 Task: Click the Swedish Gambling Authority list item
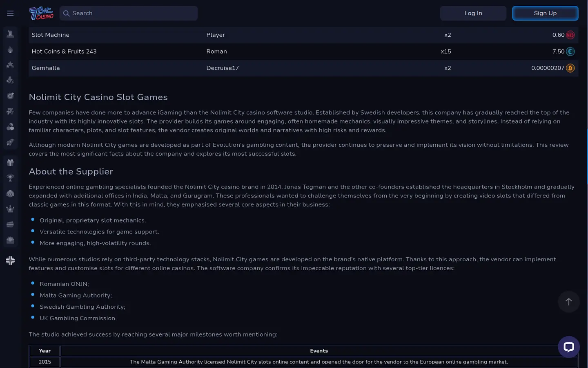[82, 307]
